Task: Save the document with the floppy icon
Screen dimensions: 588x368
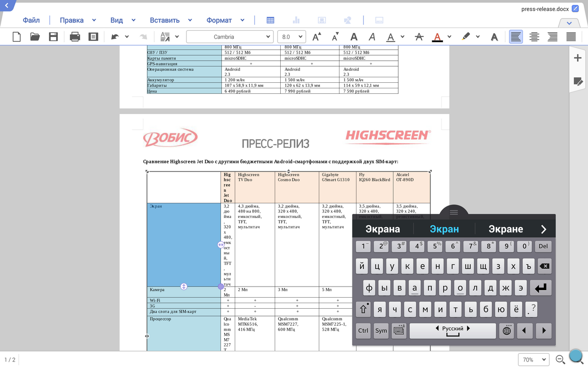Action: (x=53, y=37)
